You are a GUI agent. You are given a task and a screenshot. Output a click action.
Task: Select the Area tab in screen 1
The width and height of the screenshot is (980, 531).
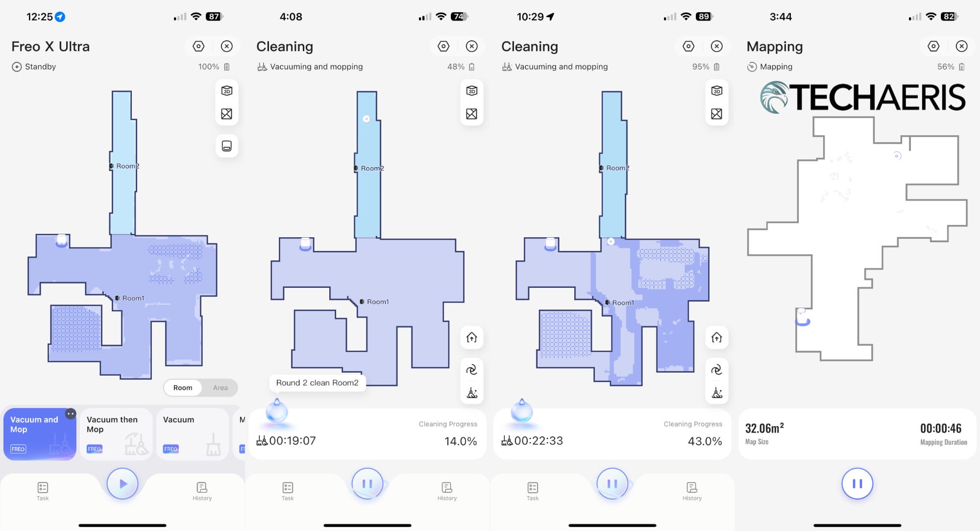220,387
